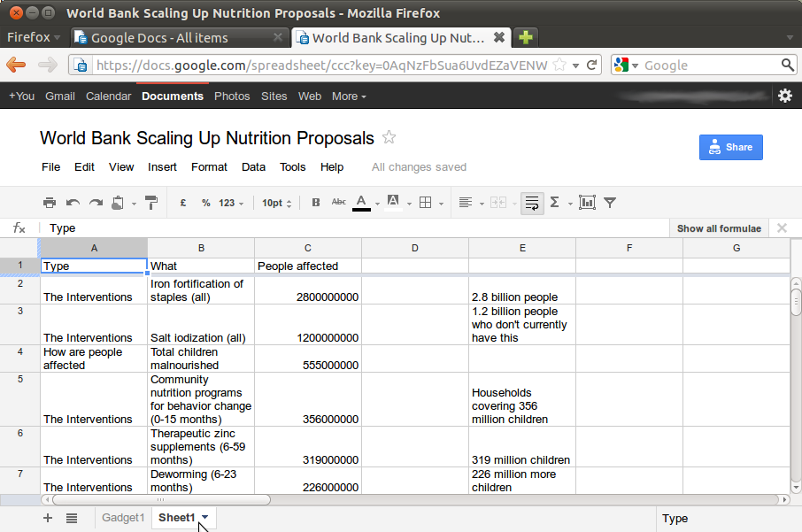
Task: Open the Tools menu
Action: click(293, 167)
